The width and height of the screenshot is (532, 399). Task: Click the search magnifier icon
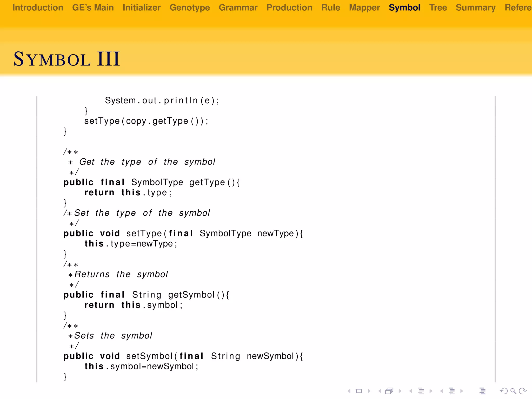[x=513, y=391]
